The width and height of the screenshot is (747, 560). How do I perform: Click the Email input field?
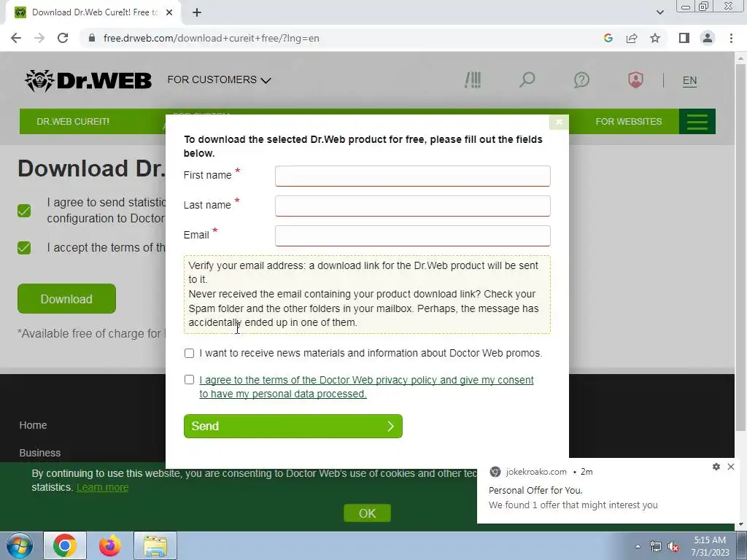pos(413,236)
